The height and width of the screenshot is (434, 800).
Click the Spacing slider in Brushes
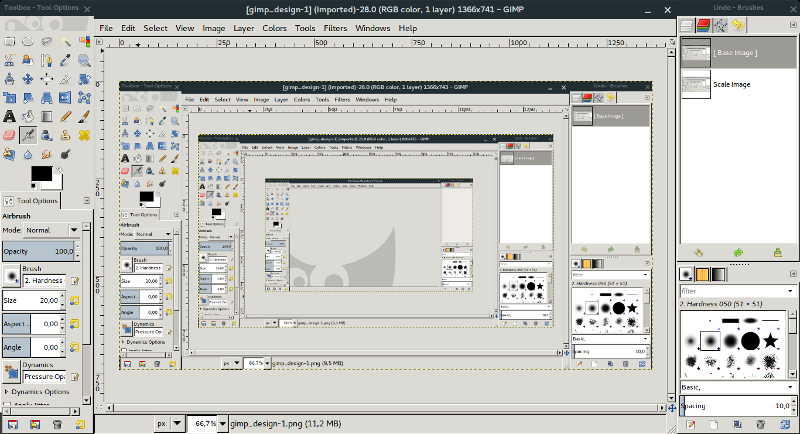point(735,406)
